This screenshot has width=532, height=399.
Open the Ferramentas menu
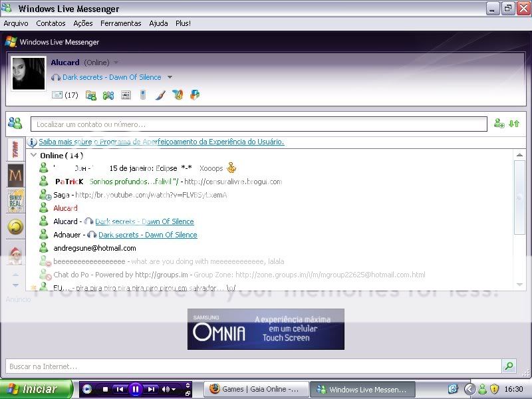click(120, 23)
